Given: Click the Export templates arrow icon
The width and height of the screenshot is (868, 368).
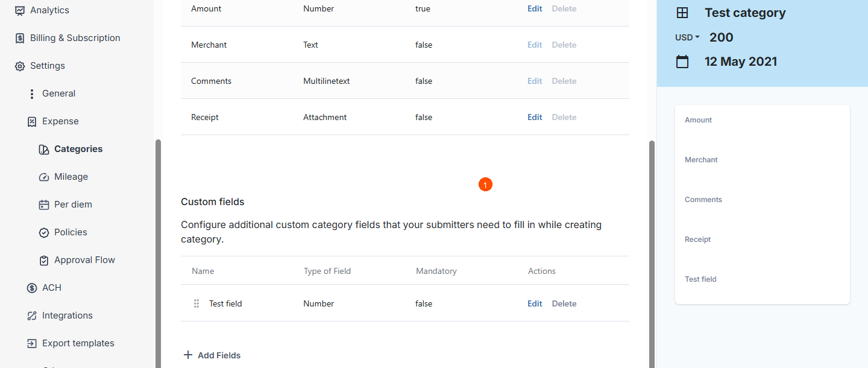Looking at the screenshot, I should 32,343.
